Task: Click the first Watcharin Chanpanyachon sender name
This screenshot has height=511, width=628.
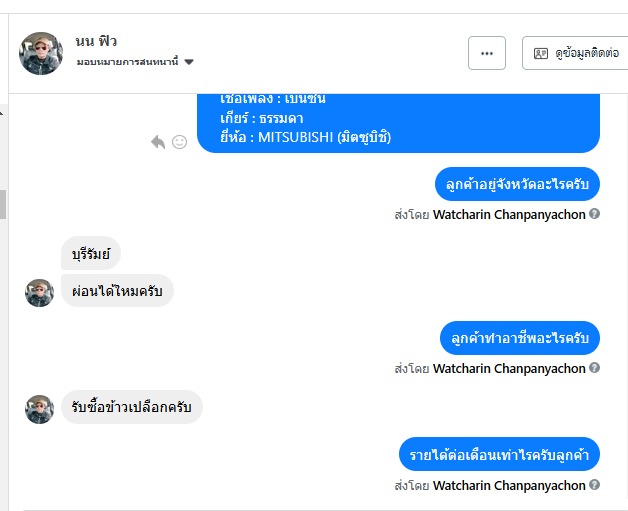Action: (x=509, y=214)
